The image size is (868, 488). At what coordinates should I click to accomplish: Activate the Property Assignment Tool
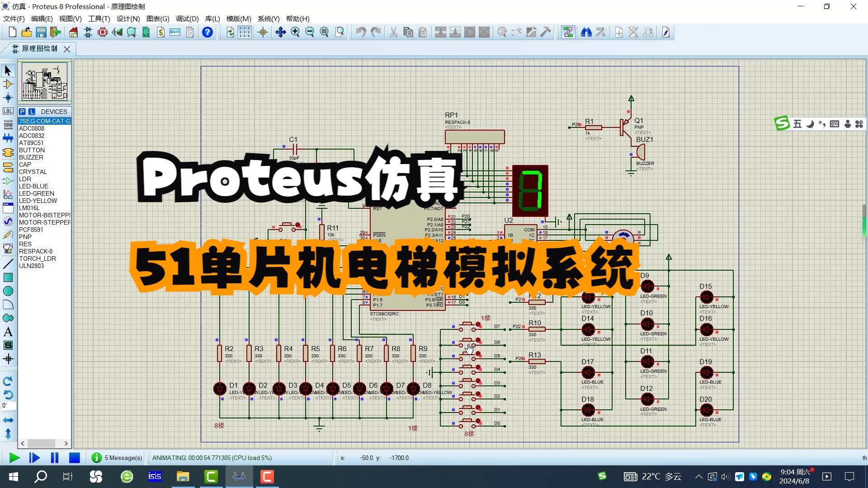point(601,32)
